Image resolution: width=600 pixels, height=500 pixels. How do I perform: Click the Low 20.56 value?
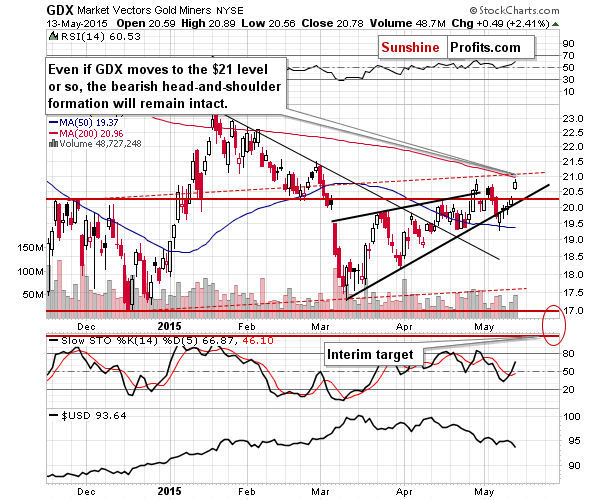[268, 23]
